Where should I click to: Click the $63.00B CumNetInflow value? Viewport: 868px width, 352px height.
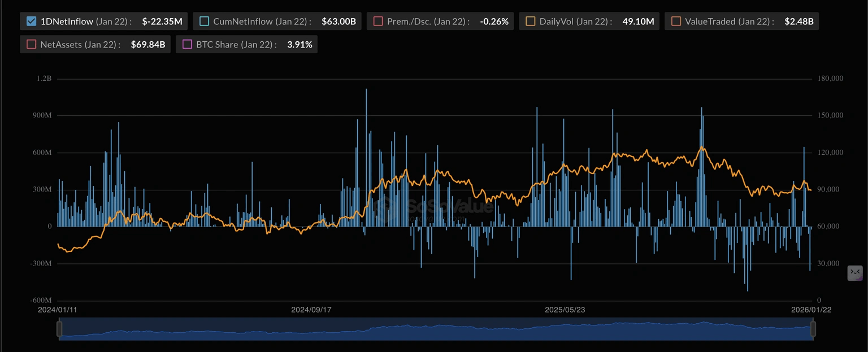[x=338, y=21]
